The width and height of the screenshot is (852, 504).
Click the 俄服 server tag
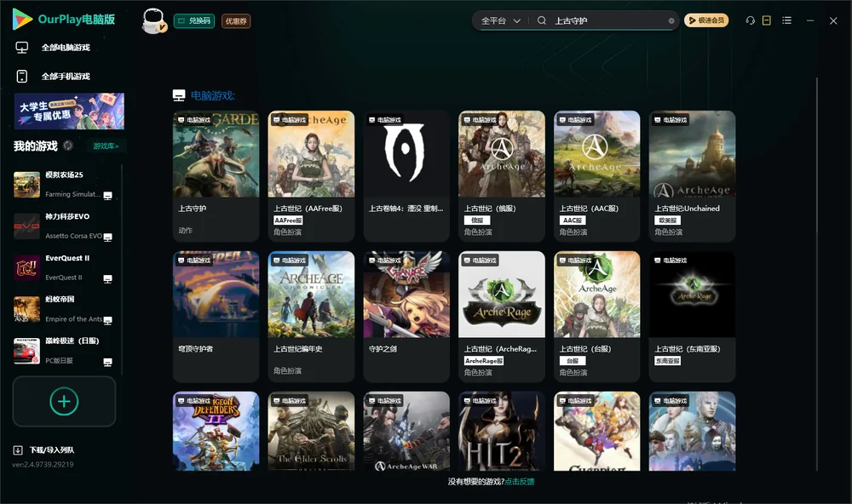click(477, 220)
